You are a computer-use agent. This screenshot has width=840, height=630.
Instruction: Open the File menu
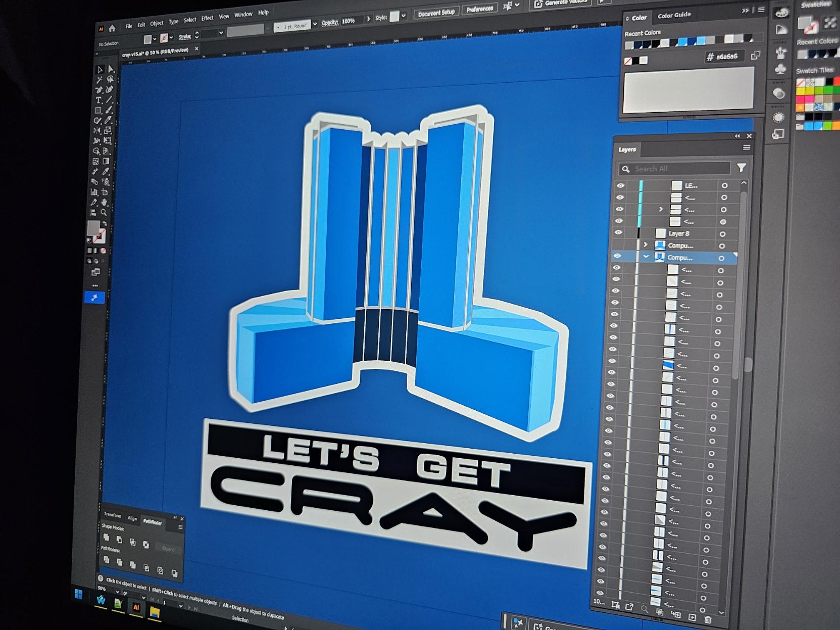[129, 26]
